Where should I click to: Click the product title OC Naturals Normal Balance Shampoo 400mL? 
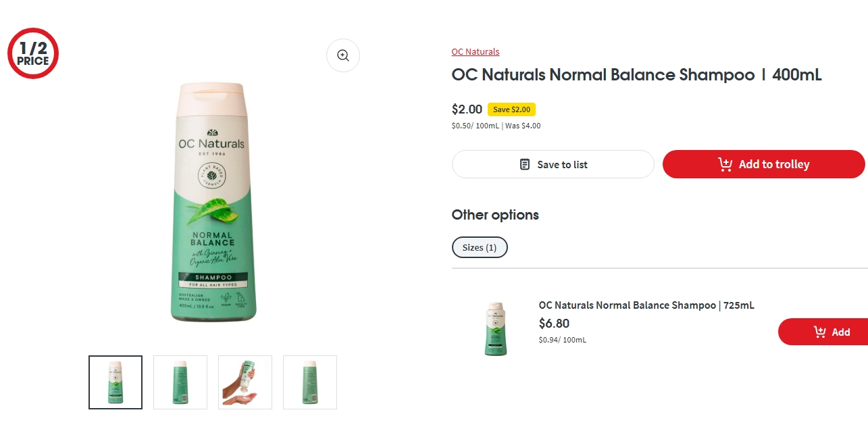637,75
